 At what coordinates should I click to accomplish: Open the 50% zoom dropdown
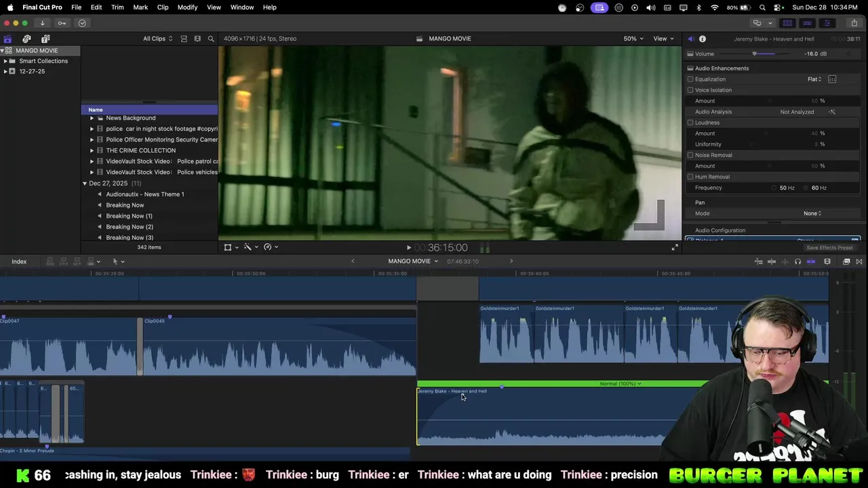click(634, 39)
